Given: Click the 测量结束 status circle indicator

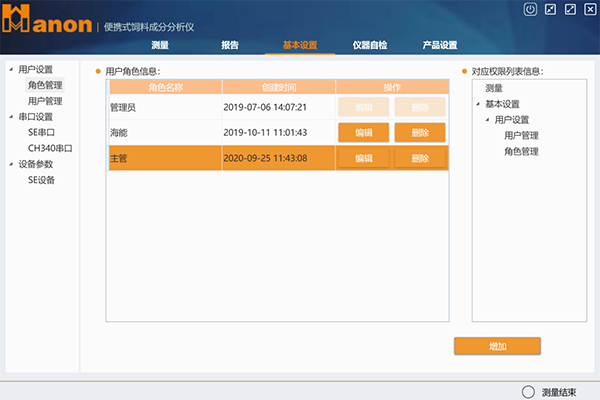Looking at the screenshot, I should [x=528, y=392].
